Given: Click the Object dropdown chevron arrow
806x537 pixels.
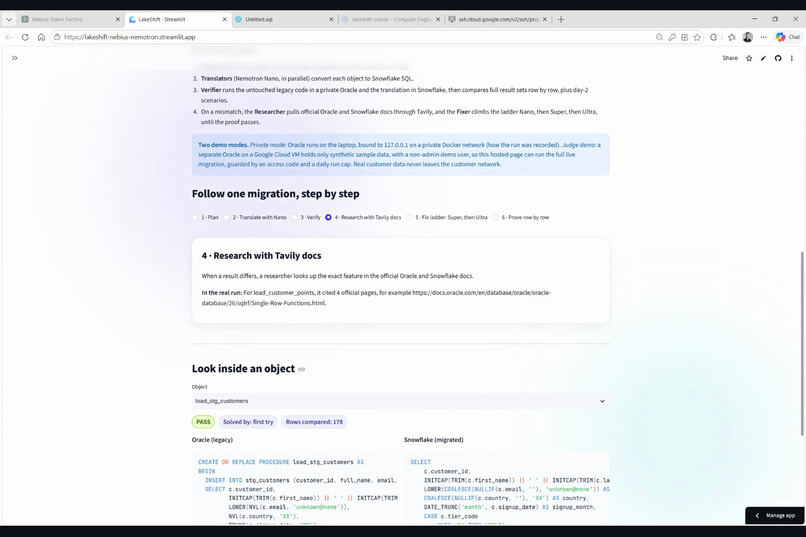Looking at the screenshot, I should (x=602, y=401).
